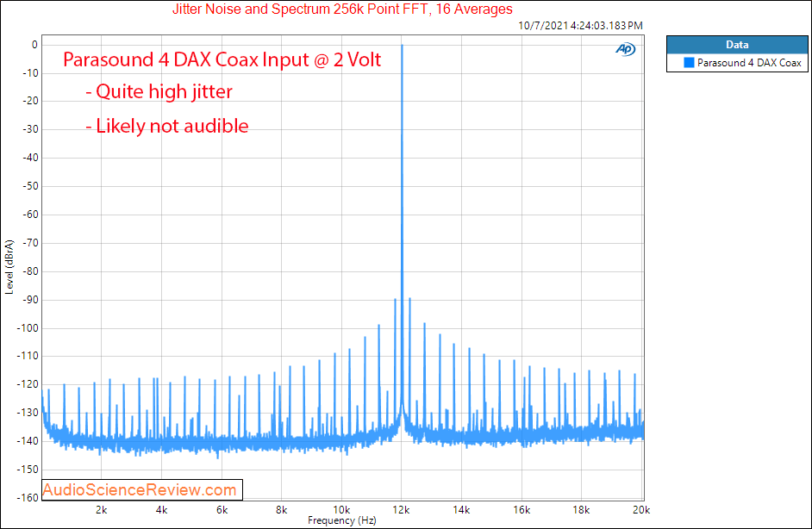Viewport: 812px width, 529px height.
Task: Click the Data legend header
Action: tap(737, 45)
